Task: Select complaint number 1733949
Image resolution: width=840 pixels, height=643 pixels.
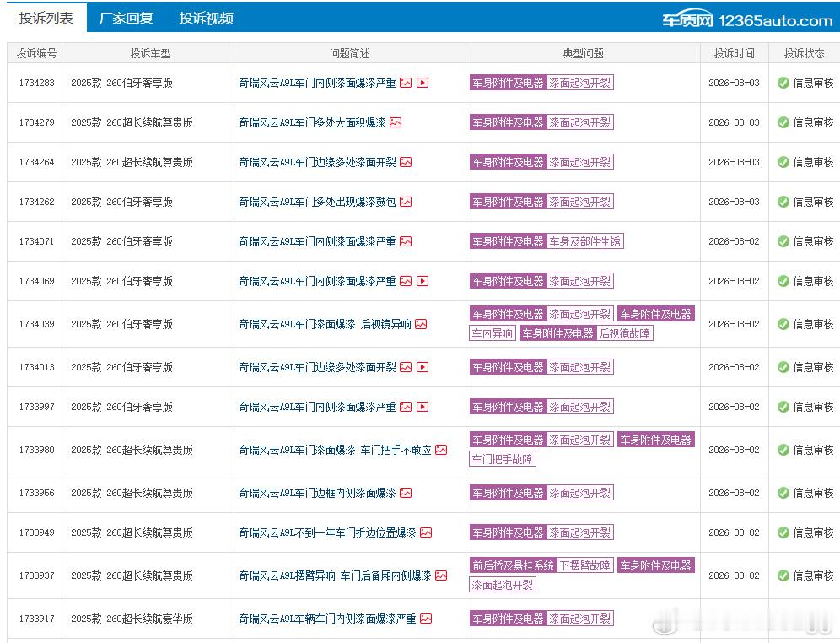Action: (37, 532)
